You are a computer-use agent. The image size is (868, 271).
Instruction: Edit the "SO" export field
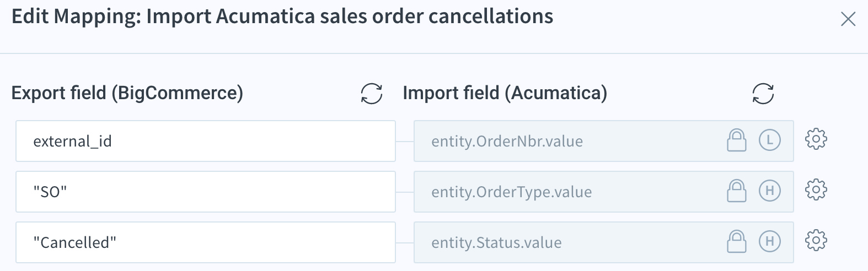point(206,192)
